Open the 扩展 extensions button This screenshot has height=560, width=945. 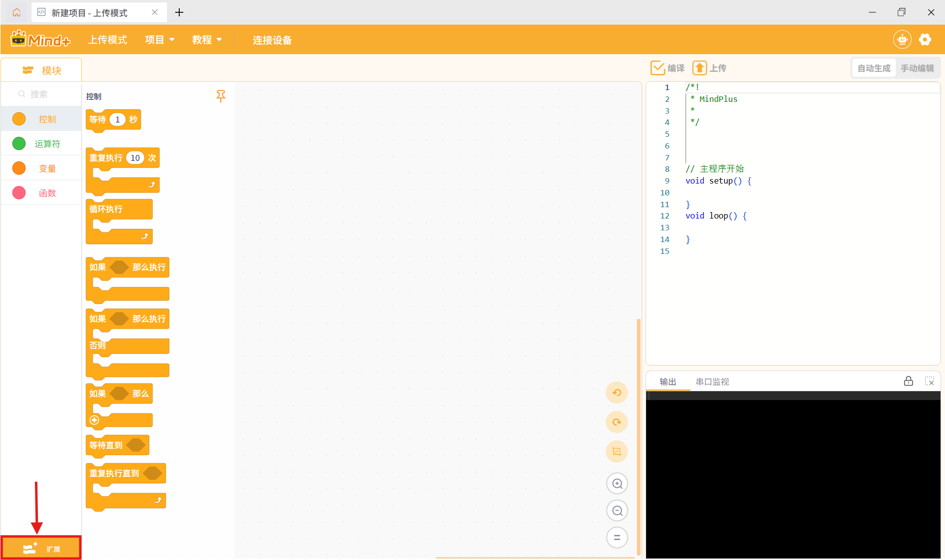[x=41, y=548]
